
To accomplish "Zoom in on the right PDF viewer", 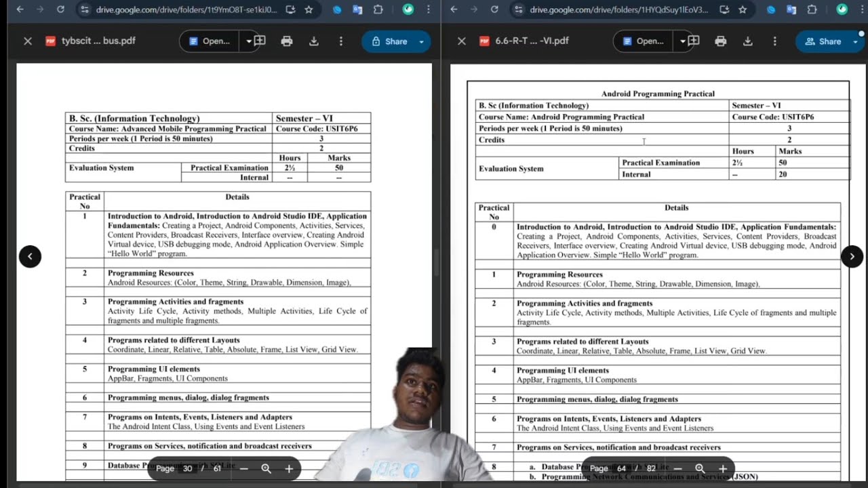I will pyautogui.click(x=723, y=468).
